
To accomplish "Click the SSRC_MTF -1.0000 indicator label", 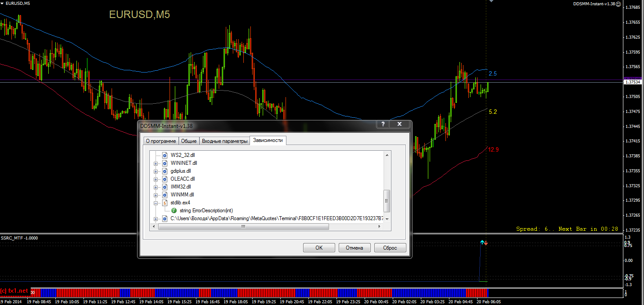I will coord(19,238).
